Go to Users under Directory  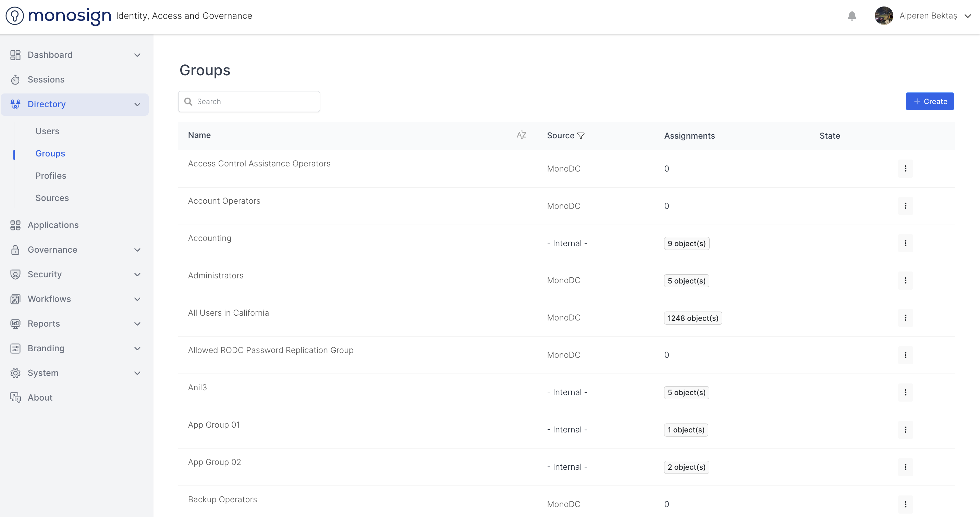point(47,131)
